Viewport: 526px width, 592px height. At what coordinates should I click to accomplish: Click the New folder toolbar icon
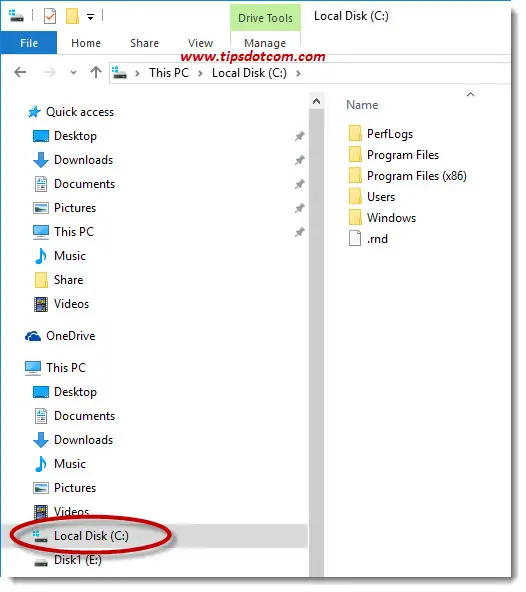72,17
